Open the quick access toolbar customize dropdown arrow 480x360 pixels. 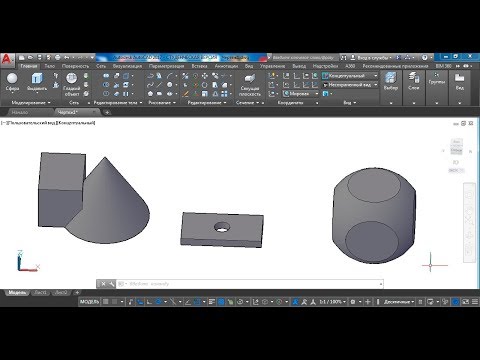(x=92, y=58)
